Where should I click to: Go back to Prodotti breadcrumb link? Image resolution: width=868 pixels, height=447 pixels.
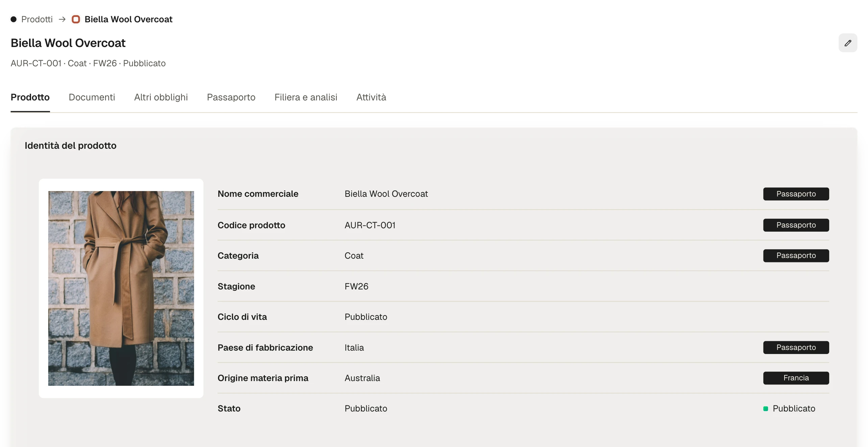tap(37, 19)
